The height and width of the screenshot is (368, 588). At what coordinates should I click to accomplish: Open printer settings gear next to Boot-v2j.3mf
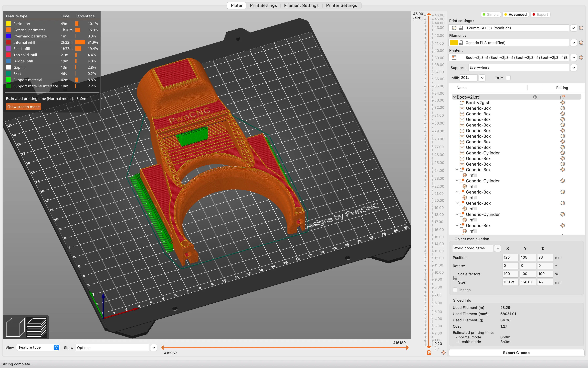click(581, 58)
